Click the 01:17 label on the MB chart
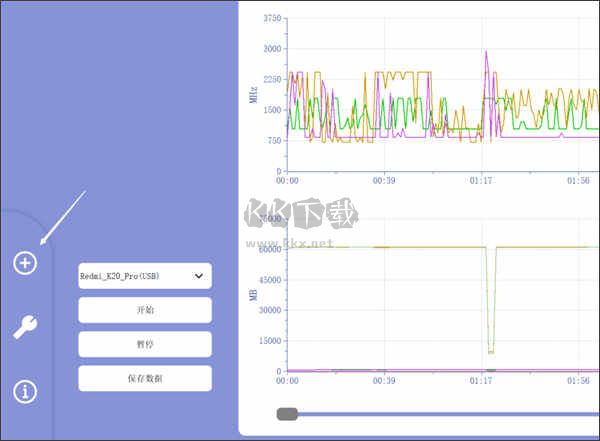This screenshot has height=441, width=600. 481,381
